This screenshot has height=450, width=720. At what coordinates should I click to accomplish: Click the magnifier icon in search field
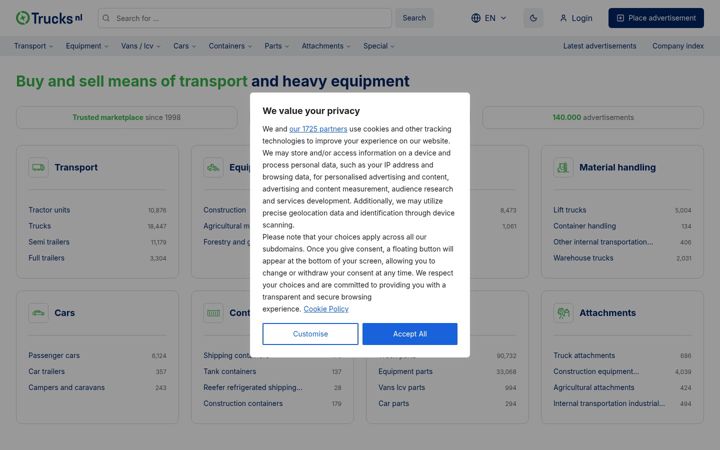(106, 18)
